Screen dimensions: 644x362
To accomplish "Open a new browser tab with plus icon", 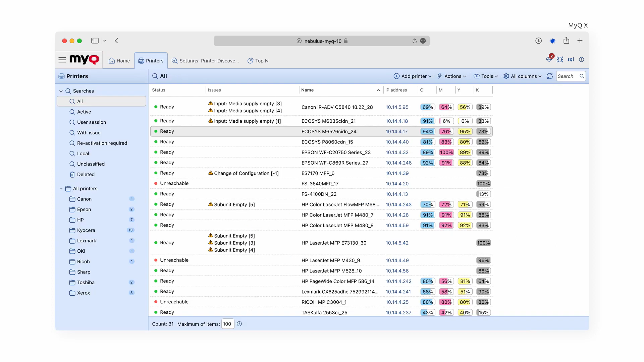I will coord(580,41).
